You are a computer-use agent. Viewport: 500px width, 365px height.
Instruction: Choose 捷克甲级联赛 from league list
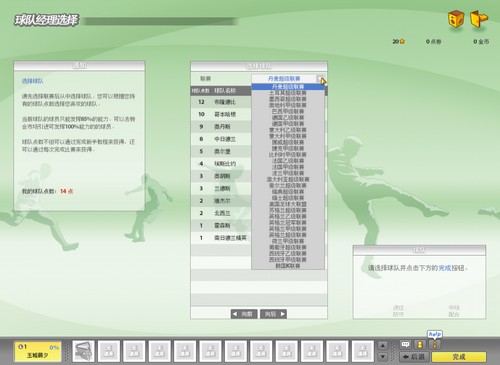point(288,148)
